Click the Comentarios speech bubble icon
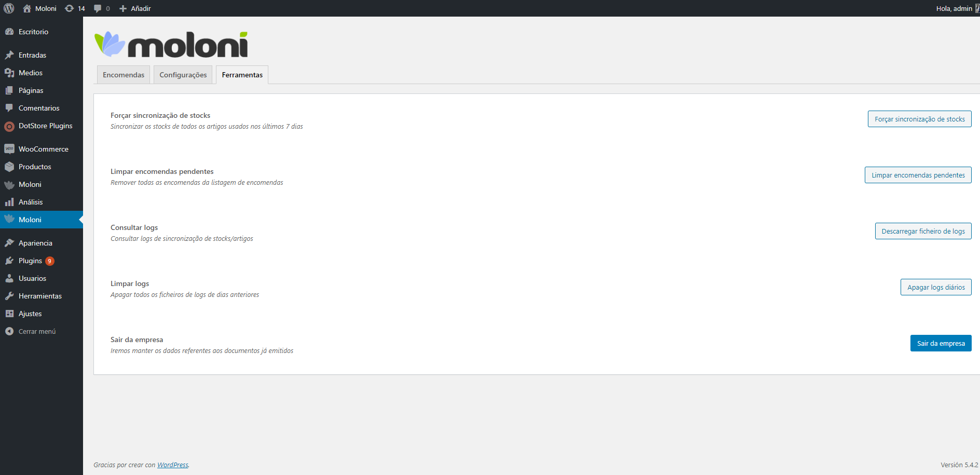Image resolution: width=980 pixels, height=475 pixels. click(9, 108)
